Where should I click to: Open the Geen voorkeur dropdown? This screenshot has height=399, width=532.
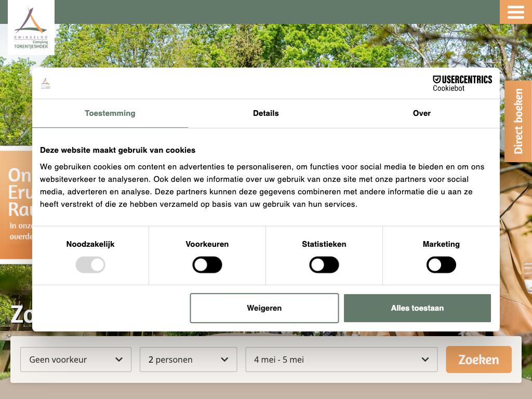pyautogui.click(x=76, y=360)
